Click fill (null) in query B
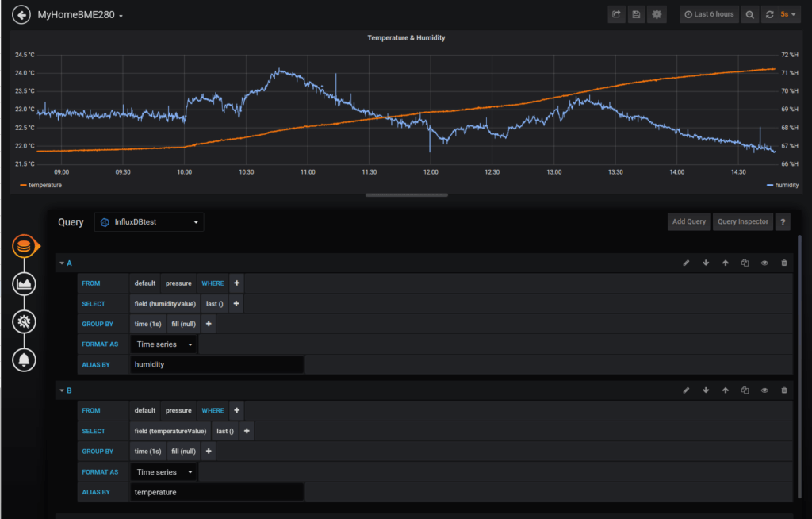Image resolution: width=812 pixels, height=519 pixels. coord(184,452)
